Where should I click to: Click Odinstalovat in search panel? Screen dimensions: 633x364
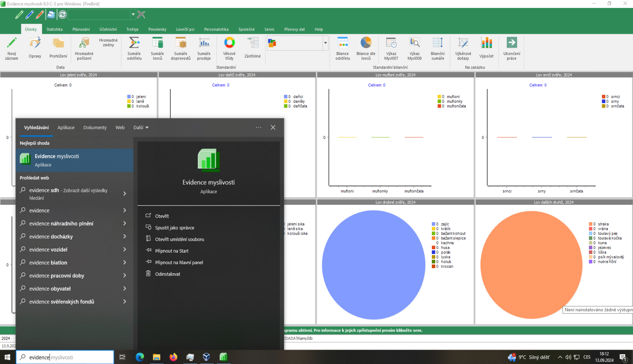click(x=168, y=274)
